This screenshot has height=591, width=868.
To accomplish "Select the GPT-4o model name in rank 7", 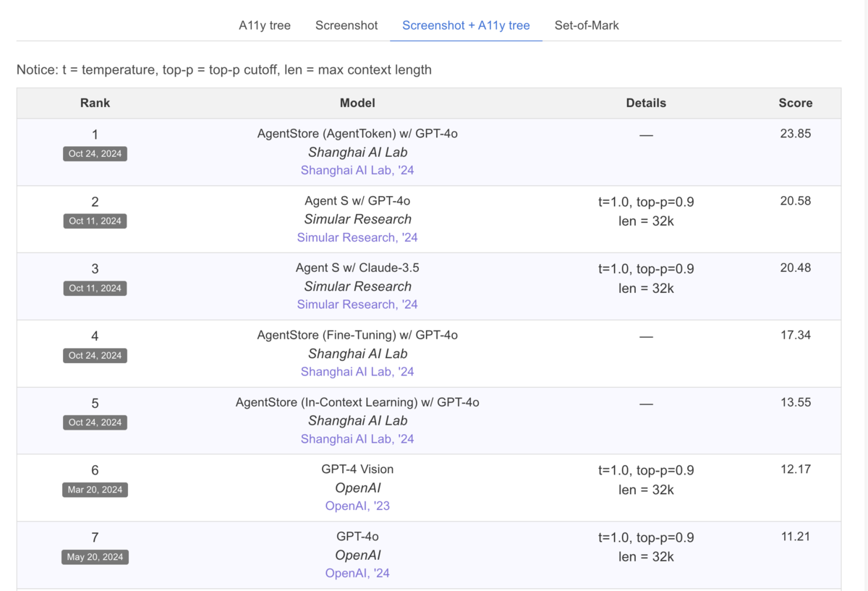I will click(357, 537).
